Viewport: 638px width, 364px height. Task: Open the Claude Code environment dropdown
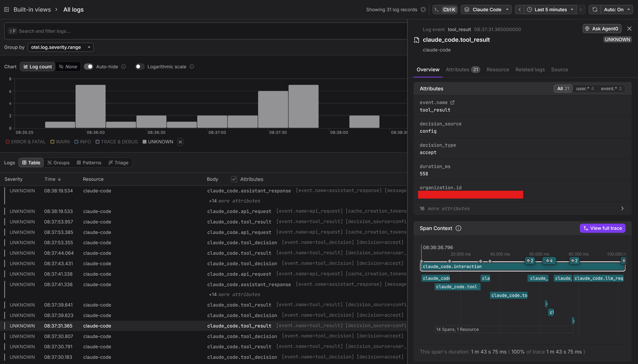486,10
